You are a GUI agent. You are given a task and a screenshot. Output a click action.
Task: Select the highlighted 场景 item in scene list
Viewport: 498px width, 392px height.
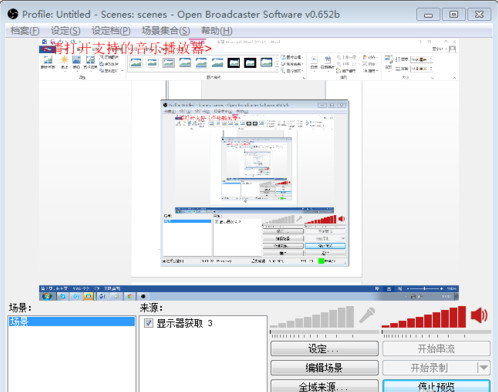[x=71, y=321]
